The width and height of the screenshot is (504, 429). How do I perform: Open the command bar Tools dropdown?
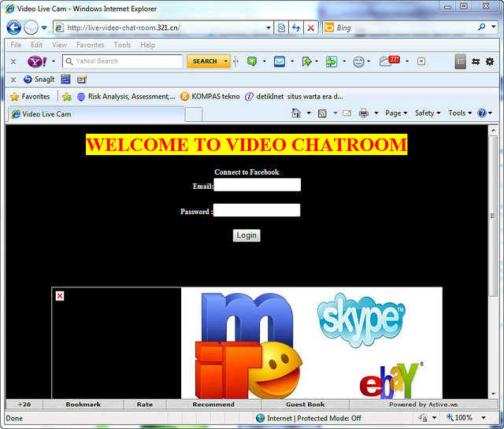(460, 113)
